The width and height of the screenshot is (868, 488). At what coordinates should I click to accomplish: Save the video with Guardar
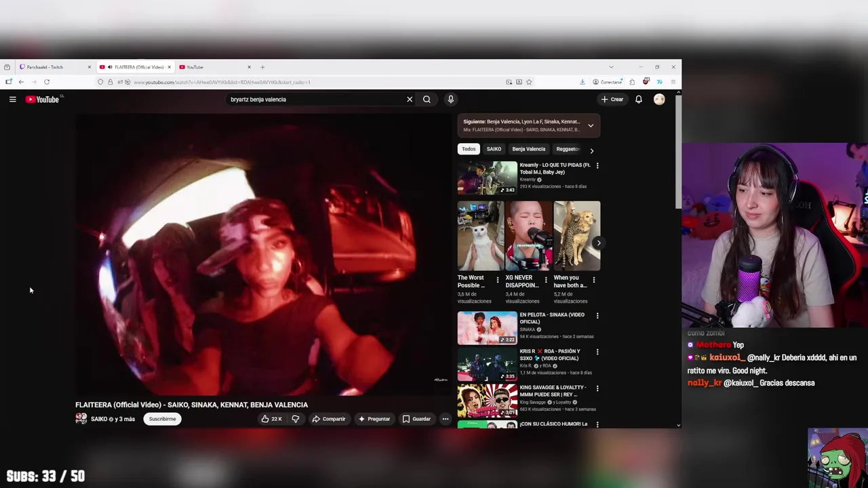(x=416, y=419)
